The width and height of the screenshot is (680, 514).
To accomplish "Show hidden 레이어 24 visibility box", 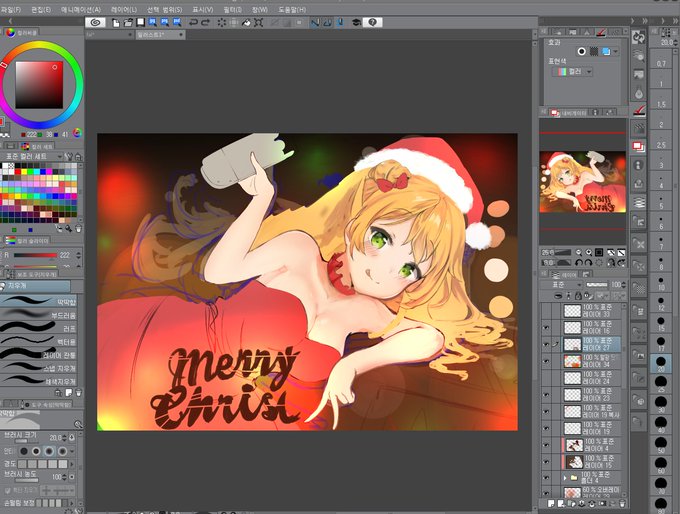I will point(546,378).
